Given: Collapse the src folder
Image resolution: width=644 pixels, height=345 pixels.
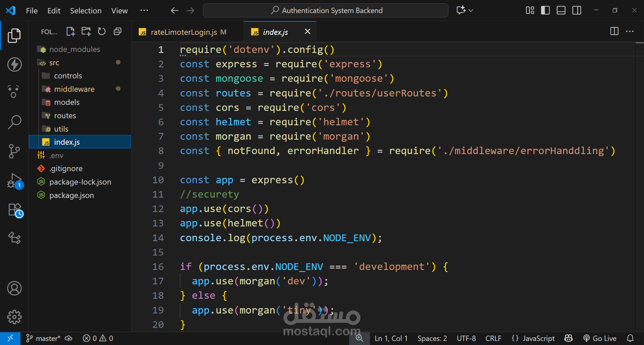Looking at the screenshot, I should coord(80,63).
